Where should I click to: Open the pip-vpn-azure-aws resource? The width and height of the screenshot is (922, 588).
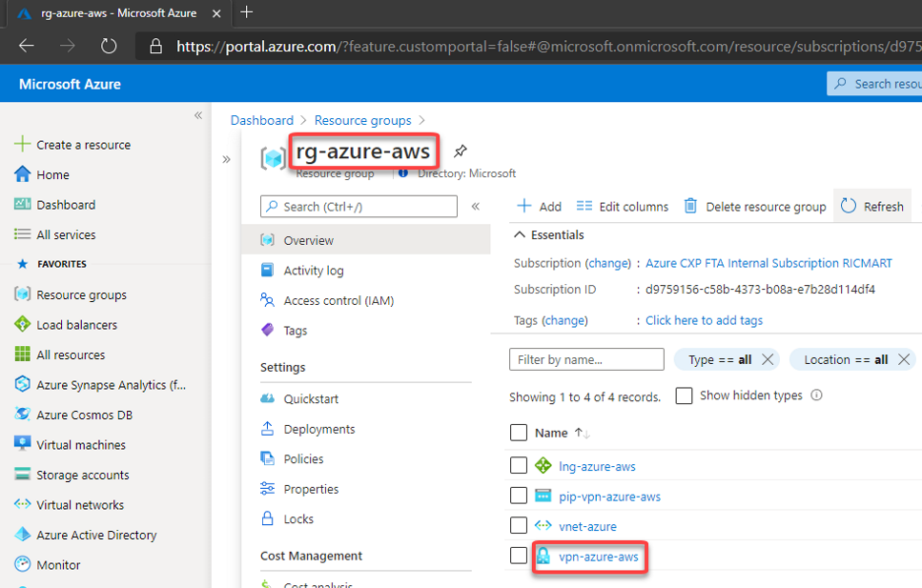(x=610, y=497)
